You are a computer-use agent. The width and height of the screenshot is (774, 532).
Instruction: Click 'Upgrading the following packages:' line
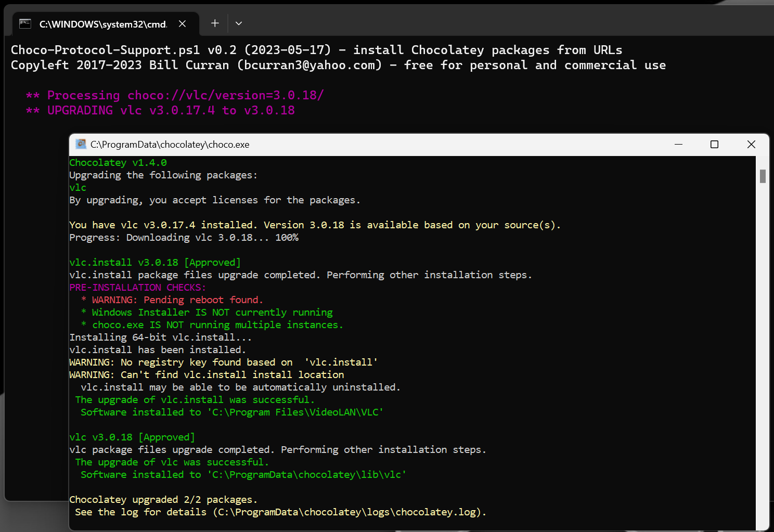tap(163, 175)
